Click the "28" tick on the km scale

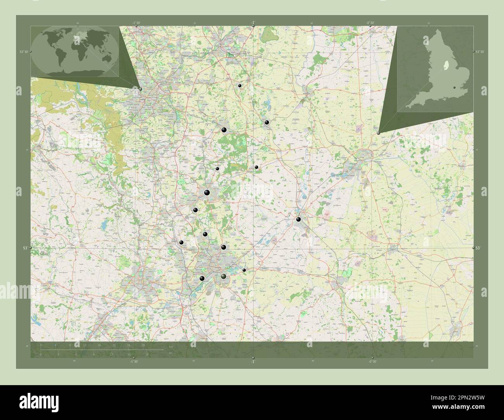click(143, 346)
